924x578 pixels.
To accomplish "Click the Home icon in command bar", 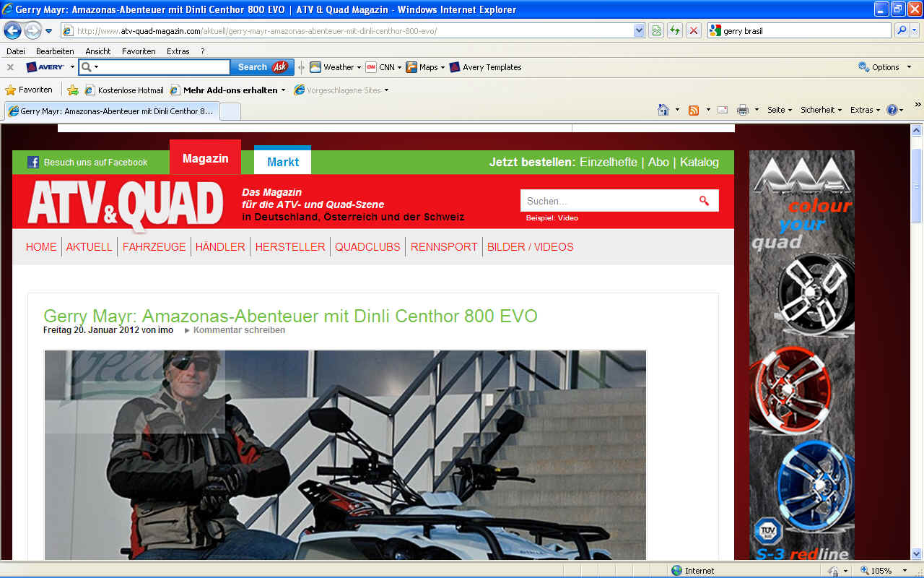I will click(663, 110).
